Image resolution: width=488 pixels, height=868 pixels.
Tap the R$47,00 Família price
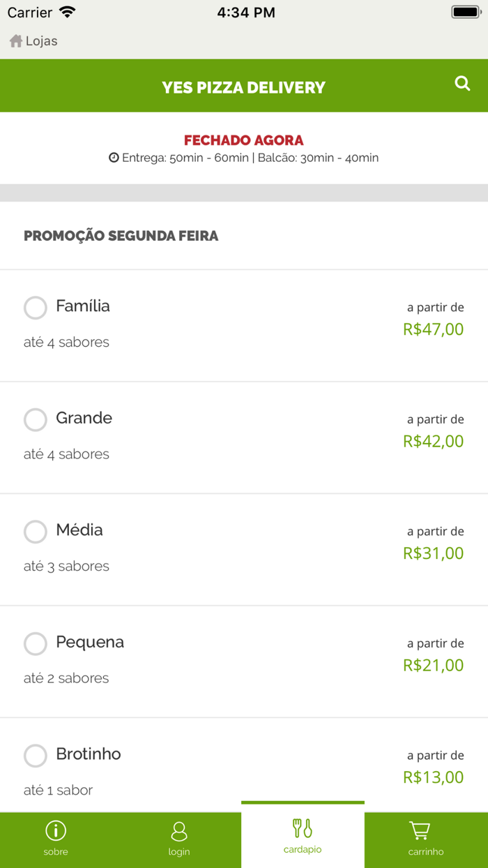[x=433, y=329]
